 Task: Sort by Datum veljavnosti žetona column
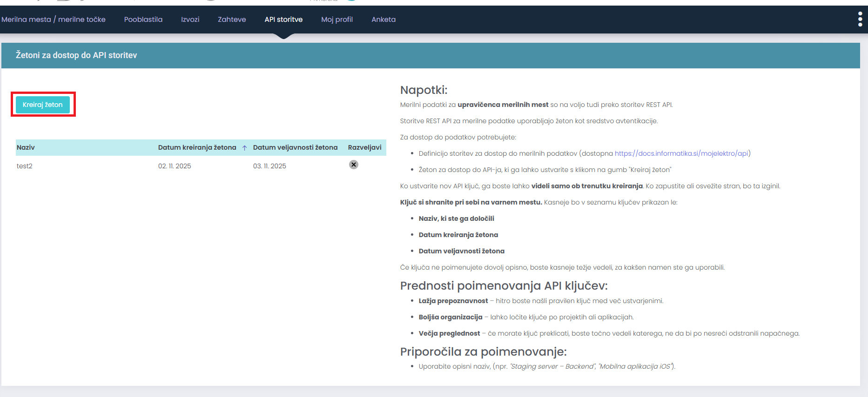pos(295,147)
